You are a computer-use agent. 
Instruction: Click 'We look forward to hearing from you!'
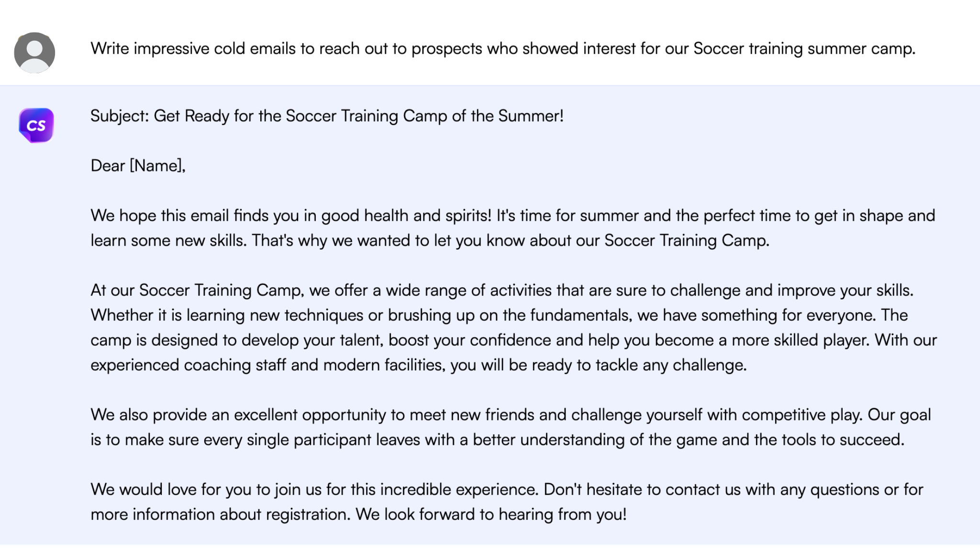[x=491, y=515]
